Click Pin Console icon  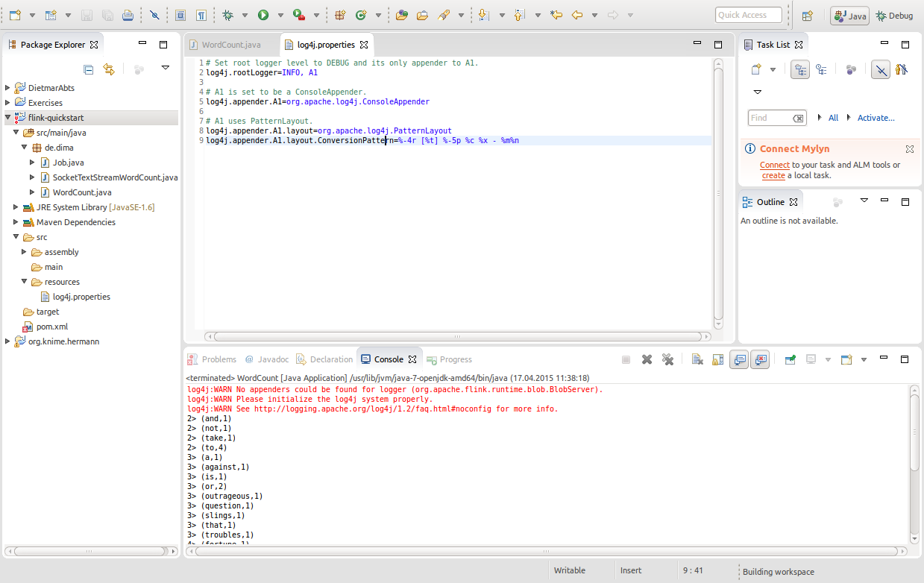click(x=790, y=359)
